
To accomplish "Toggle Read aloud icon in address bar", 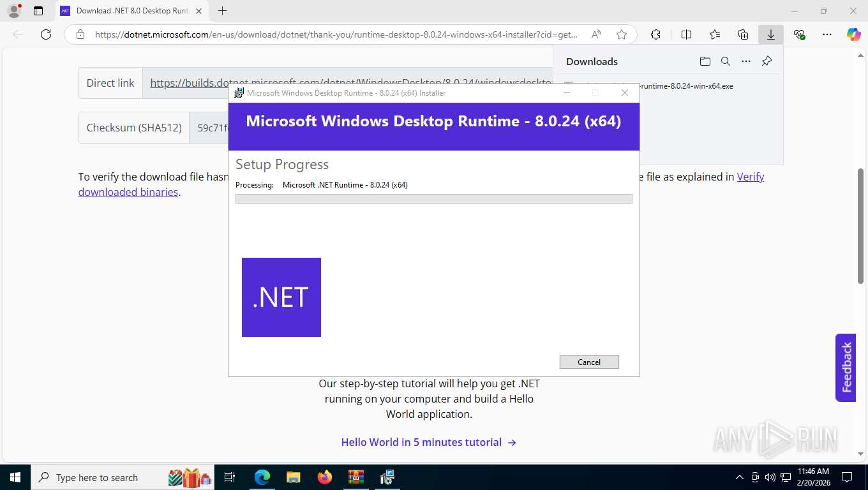I will [x=596, y=35].
